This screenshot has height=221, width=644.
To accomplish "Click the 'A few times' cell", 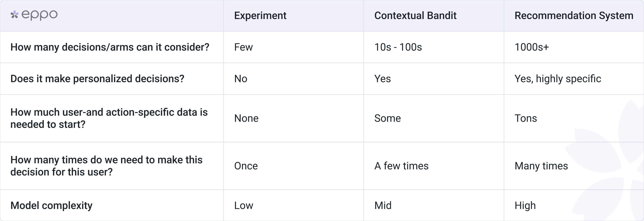I will [401, 166].
